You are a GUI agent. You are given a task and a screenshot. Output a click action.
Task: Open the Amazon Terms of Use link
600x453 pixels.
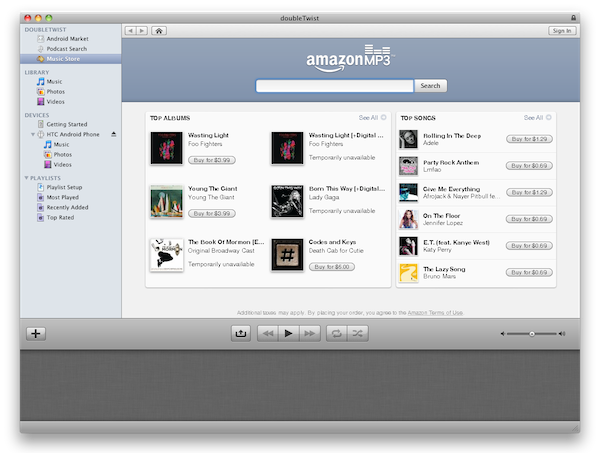pyautogui.click(x=435, y=313)
